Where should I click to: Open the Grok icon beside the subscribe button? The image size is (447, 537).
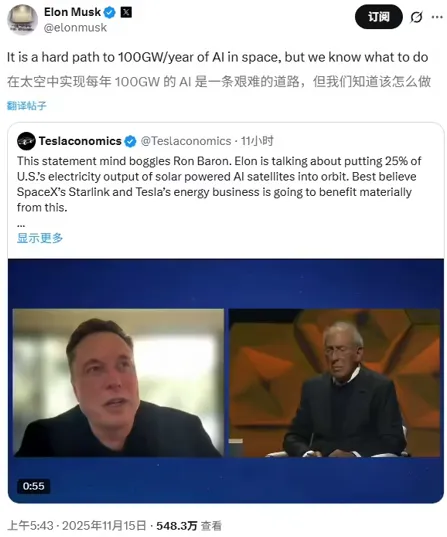(416, 17)
